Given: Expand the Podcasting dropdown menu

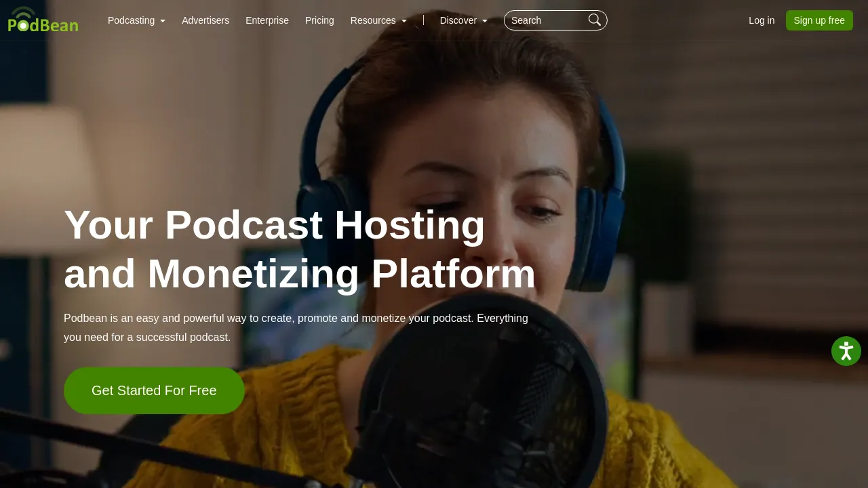Looking at the screenshot, I should pos(136,20).
